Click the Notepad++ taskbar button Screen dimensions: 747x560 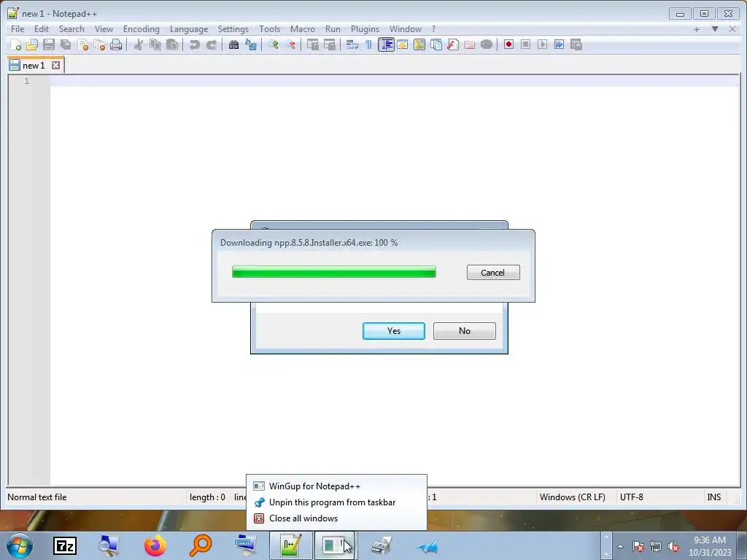click(291, 545)
